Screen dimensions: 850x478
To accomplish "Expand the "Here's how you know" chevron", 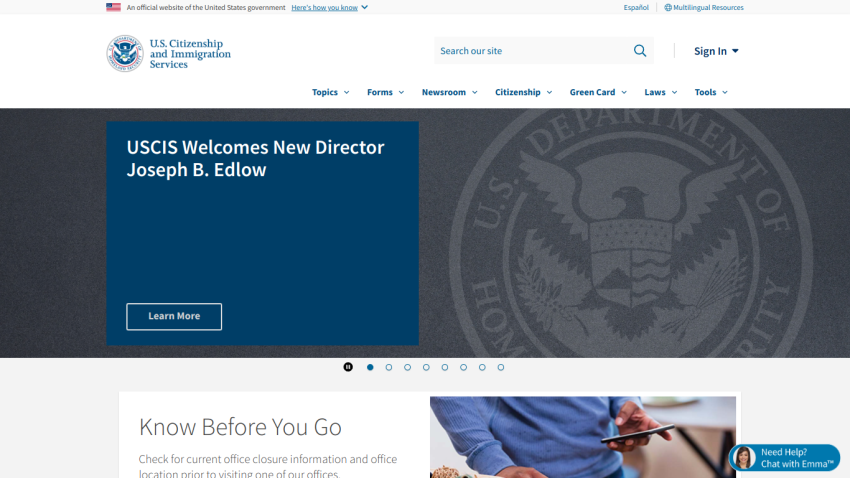I will [364, 8].
